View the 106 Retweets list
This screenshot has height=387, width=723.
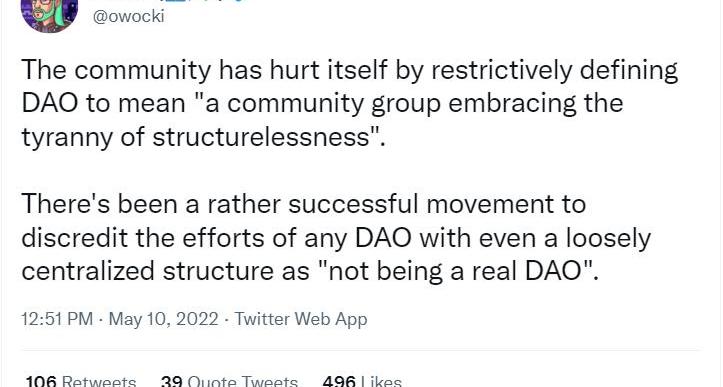(81, 381)
